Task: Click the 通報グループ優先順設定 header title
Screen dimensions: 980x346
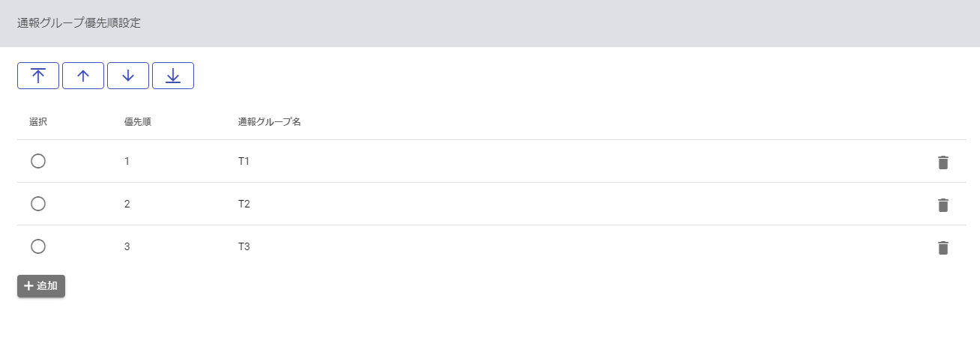Action: [79, 23]
